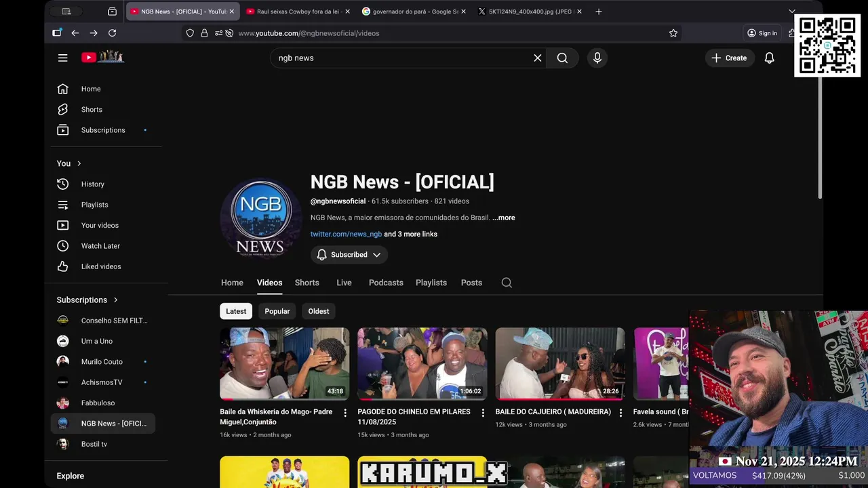Play PAGODE DO CHINELO EM PILARES thumbnail
The image size is (868, 488).
click(x=422, y=364)
